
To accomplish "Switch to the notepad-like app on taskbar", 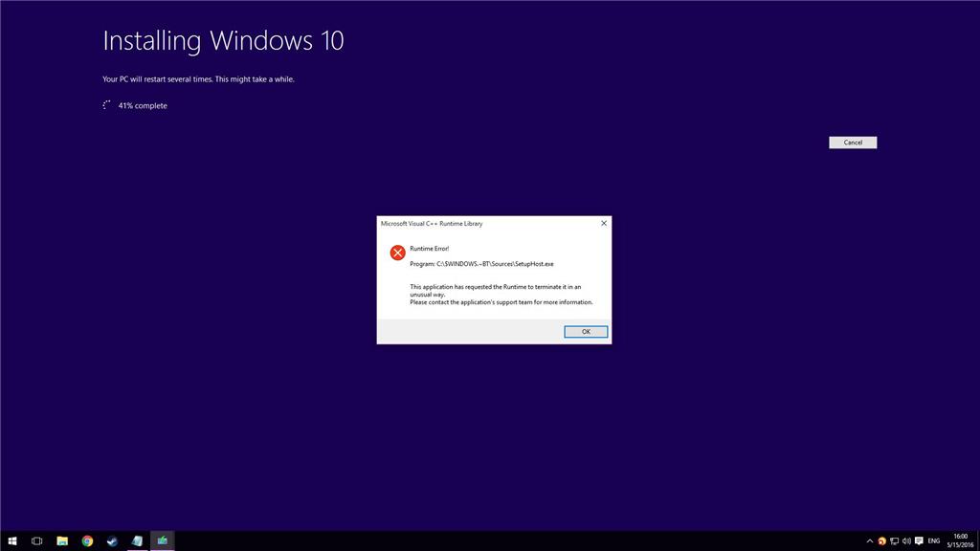I will pyautogui.click(x=138, y=541).
